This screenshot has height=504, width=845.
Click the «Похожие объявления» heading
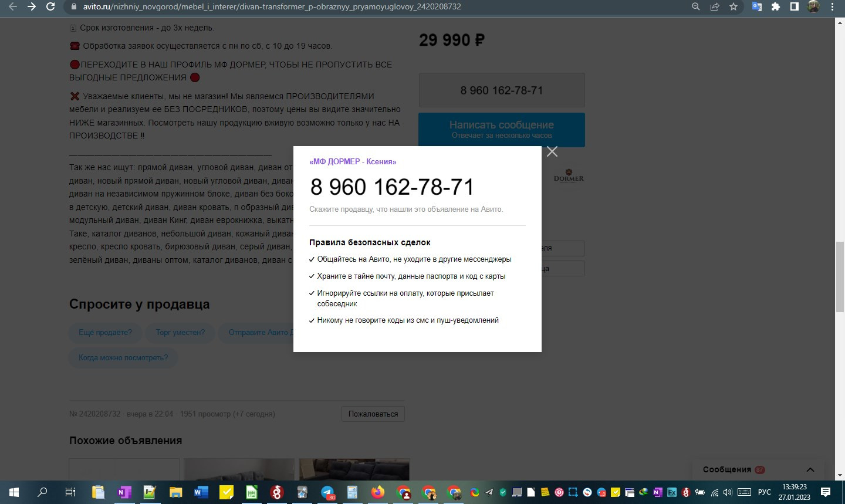(x=126, y=441)
